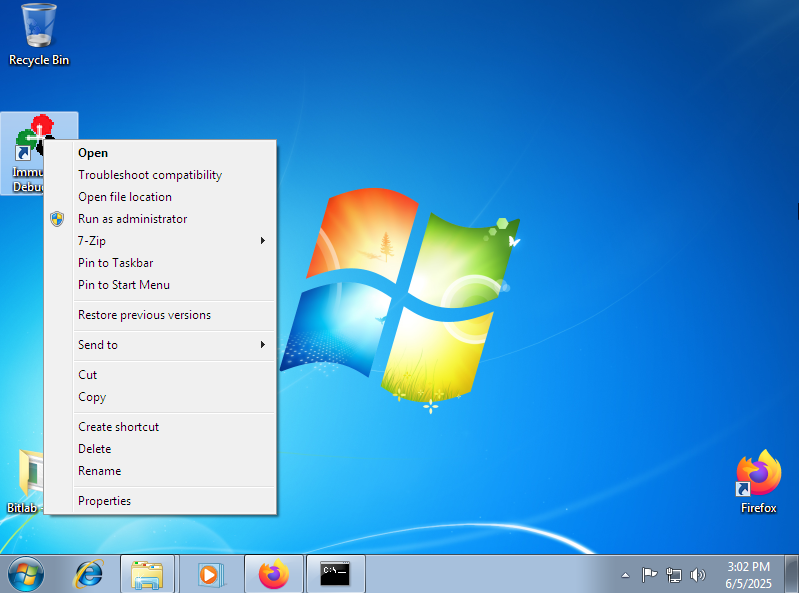Viewport: 799px width, 593px height.
Task: Switch to Firefox on the taskbar
Action: [274, 574]
